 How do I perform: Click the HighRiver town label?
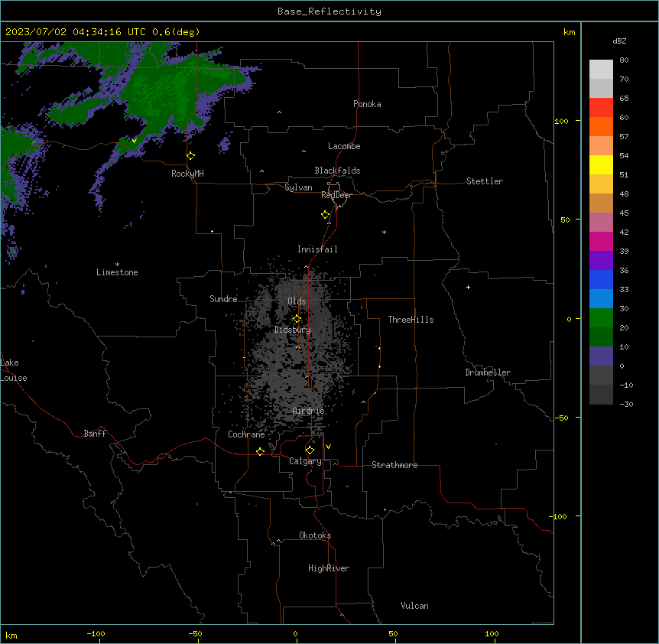click(329, 568)
